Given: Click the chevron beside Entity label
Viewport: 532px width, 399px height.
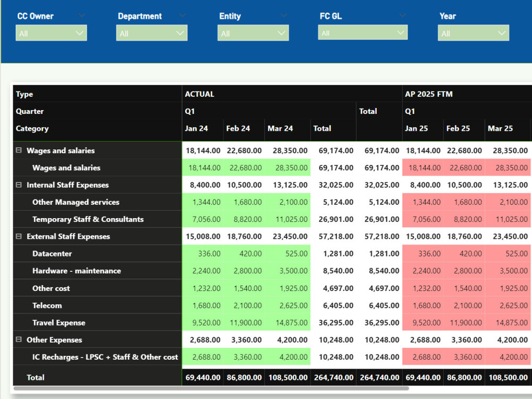Looking at the screenshot, I should tap(284, 15).
